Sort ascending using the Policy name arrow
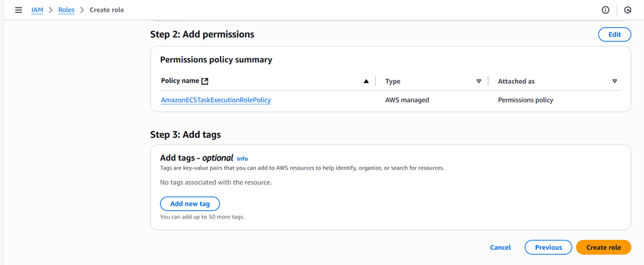Screen dimensions: 644x265 click(366, 81)
